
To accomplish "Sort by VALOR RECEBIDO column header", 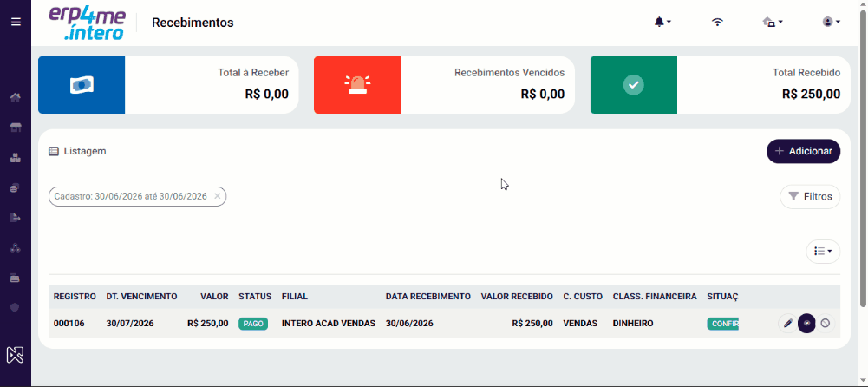I will pos(517,297).
